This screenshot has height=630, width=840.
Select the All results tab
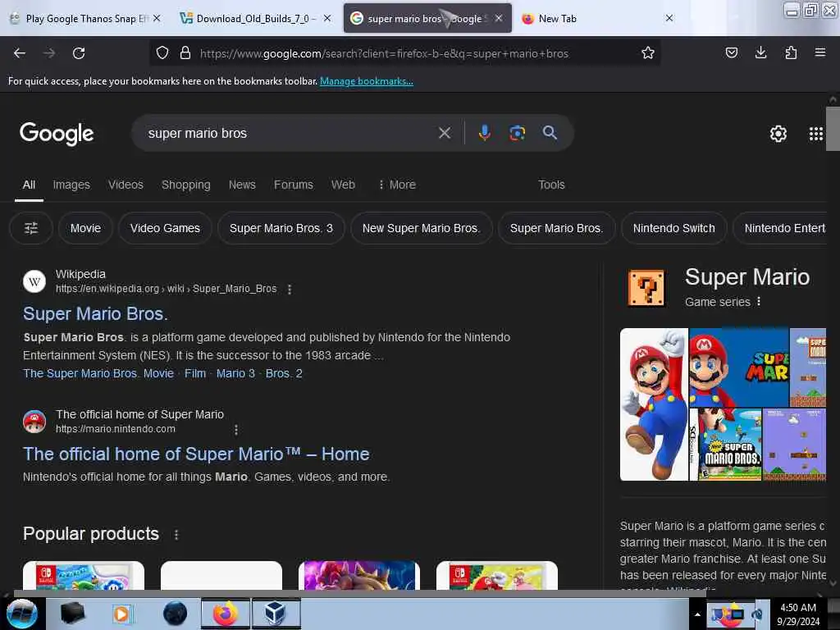[x=29, y=185]
